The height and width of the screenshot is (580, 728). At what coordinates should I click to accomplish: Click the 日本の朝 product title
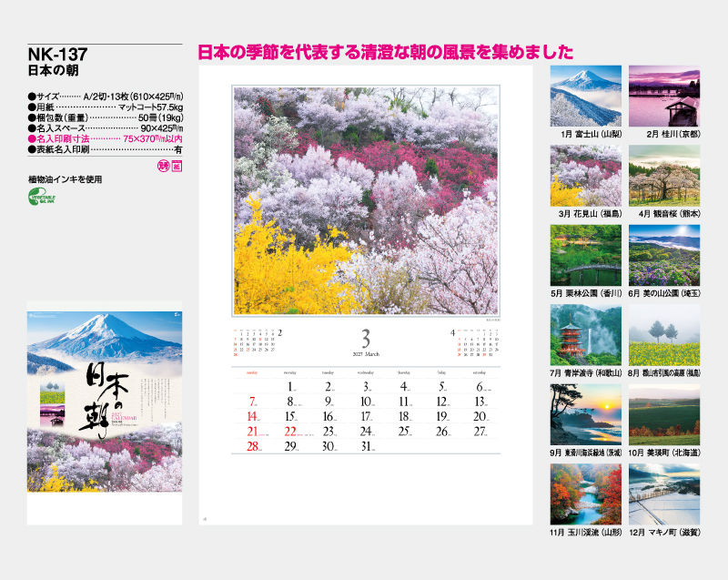(x=53, y=71)
